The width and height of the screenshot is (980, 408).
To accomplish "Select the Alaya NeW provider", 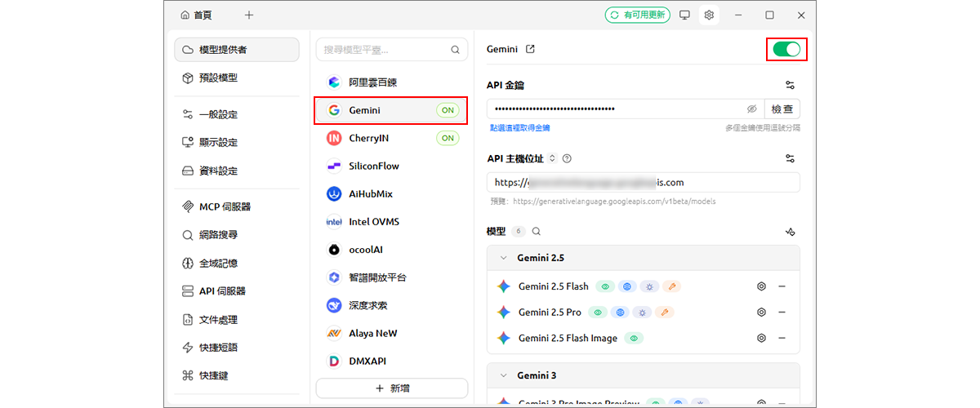I will point(391,333).
